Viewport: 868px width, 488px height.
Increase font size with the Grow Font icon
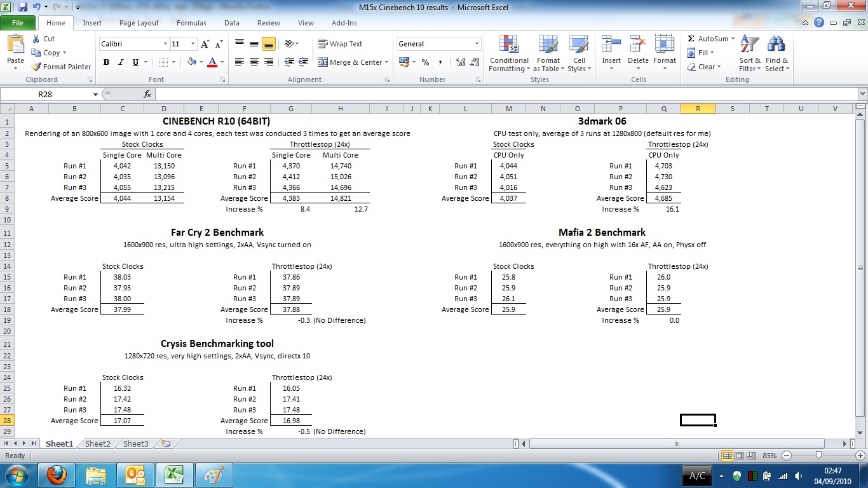point(205,44)
